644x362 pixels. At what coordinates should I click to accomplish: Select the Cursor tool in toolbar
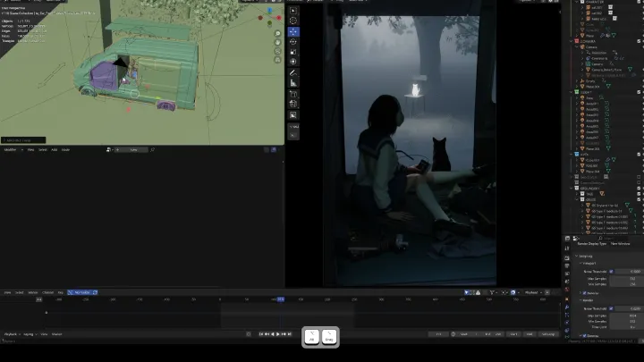coord(293,21)
